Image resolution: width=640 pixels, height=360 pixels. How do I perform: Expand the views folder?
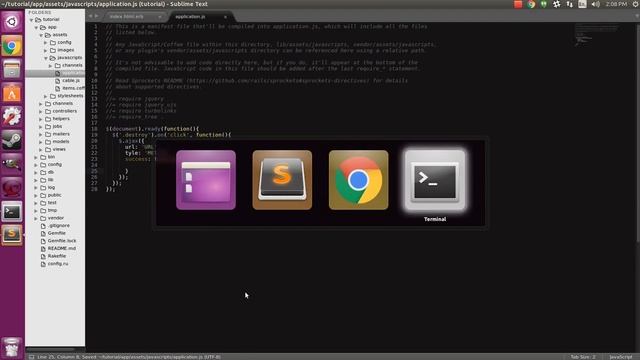tap(41, 149)
